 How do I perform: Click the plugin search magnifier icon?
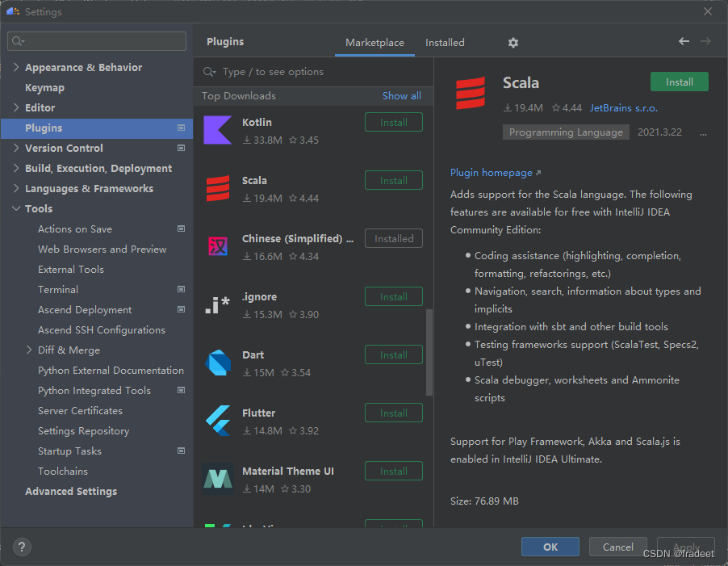coord(209,72)
